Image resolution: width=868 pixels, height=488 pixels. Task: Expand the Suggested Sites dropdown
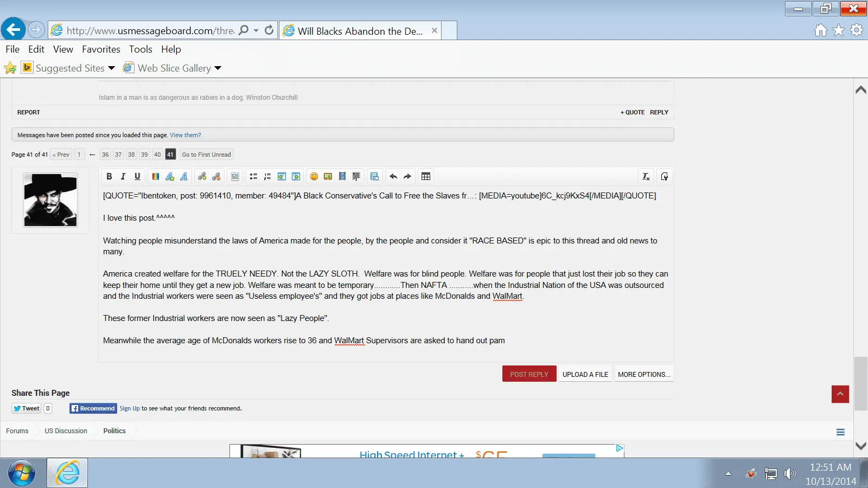point(111,68)
